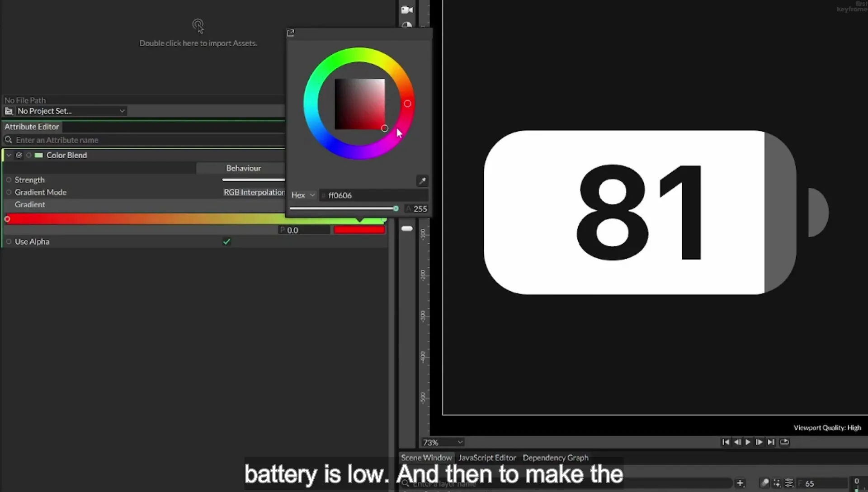Step forward one frame
This screenshot has height=492, width=868.
[759, 442]
